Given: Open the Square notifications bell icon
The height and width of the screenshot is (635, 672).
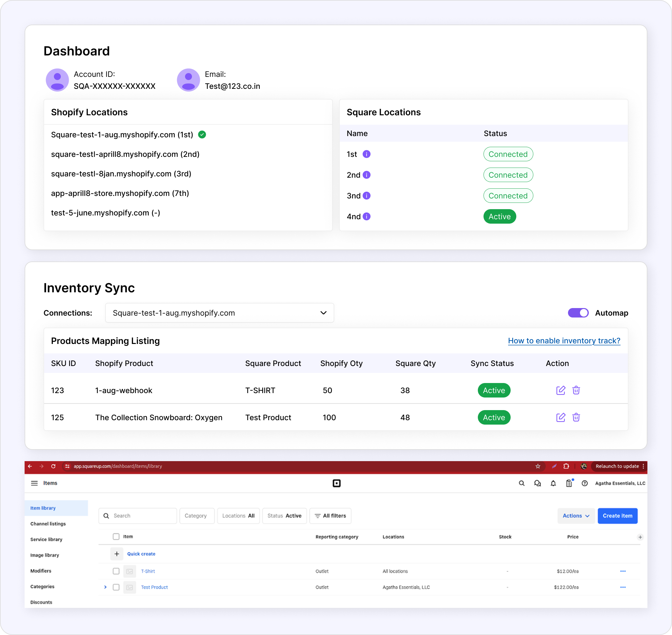Looking at the screenshot, I should 553,483.
